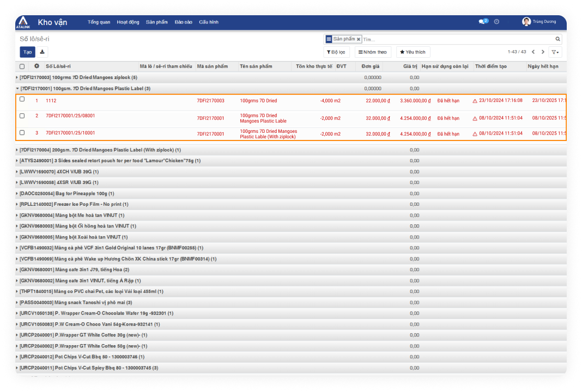Select checkbox for lot 7DFI2170001/25/10001
The height and width of the screenshot is (392, 582).
pos(22,132)
